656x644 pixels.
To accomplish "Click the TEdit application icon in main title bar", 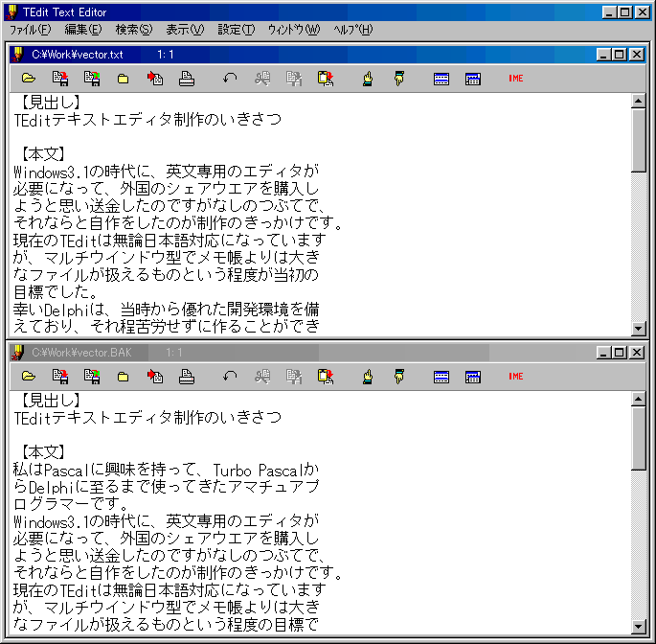I will point(12,12).
